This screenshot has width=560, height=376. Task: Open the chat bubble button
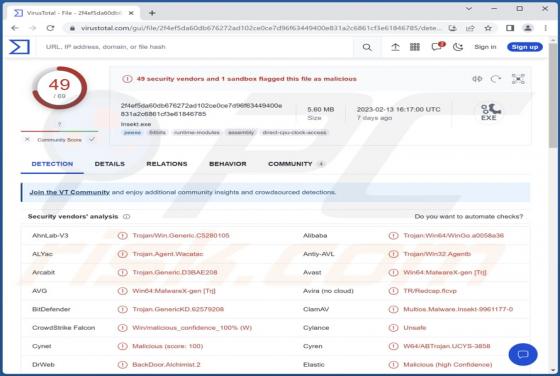pyautogui.click(x=523, y=355)
